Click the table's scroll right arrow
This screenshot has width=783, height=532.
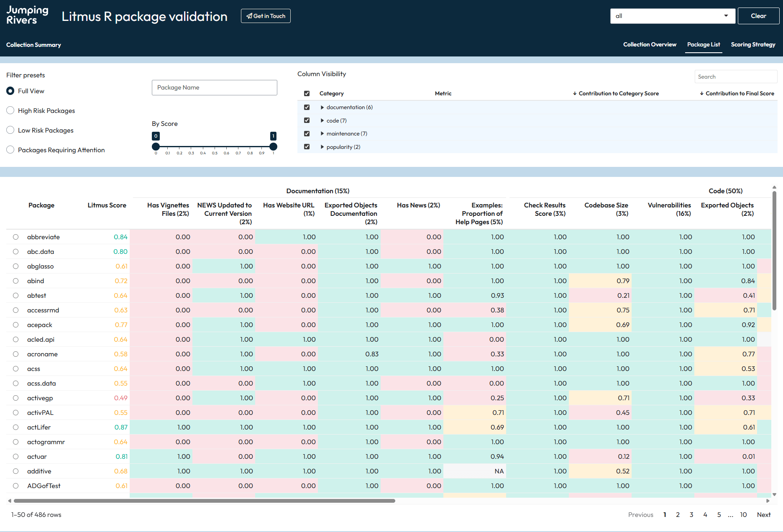click(768, 501)
